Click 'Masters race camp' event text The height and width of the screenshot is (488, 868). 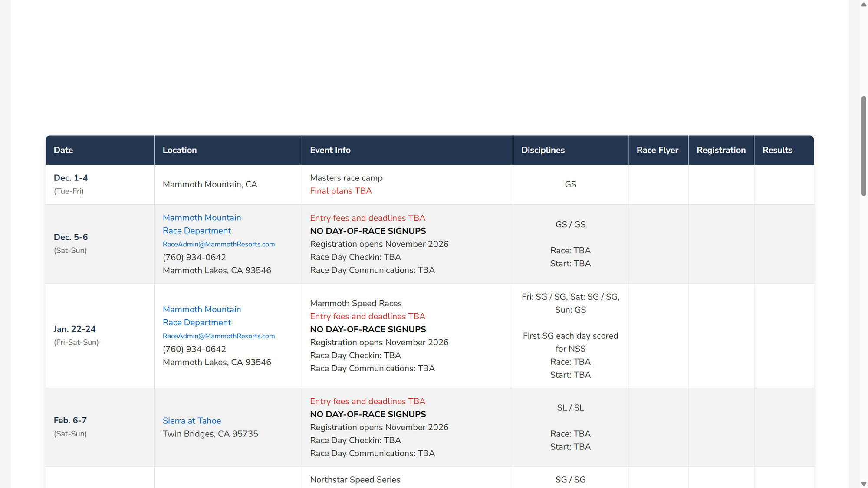[x=346, y=178]
